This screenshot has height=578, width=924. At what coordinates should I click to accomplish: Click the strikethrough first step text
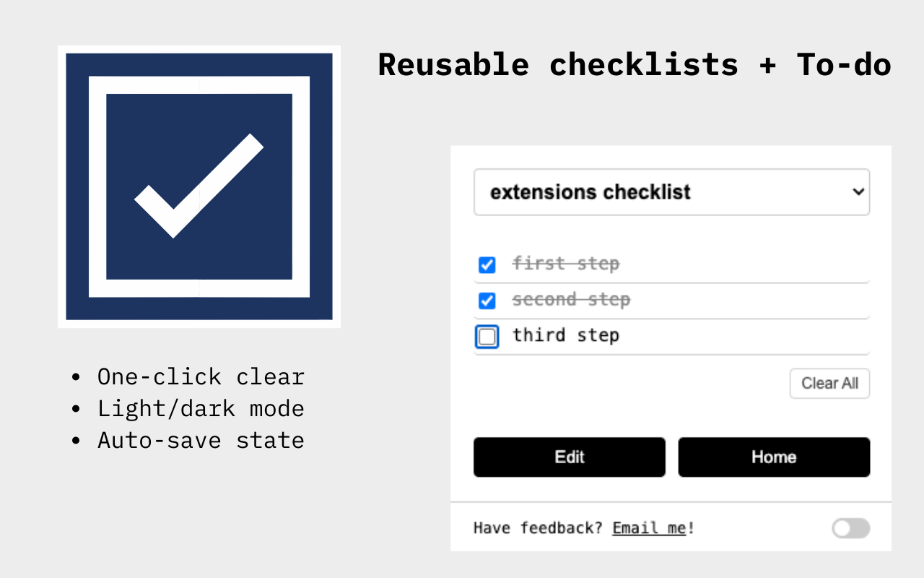click(567, 264)
